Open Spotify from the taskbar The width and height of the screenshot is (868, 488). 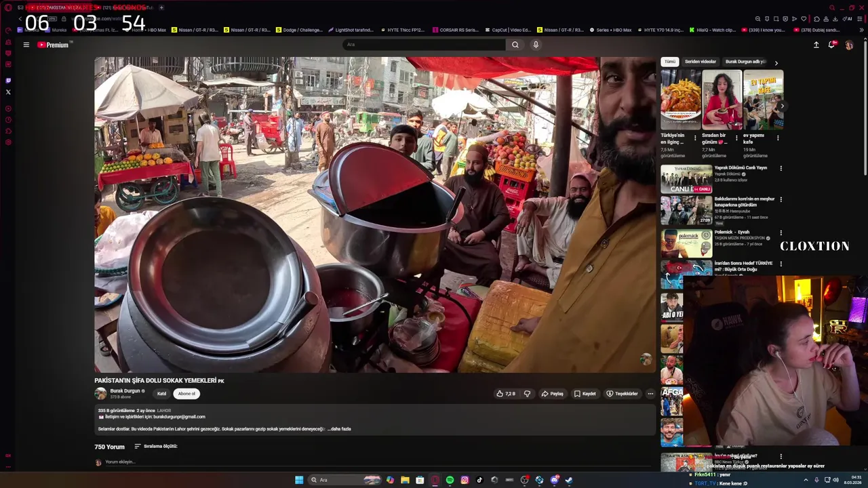450,480
